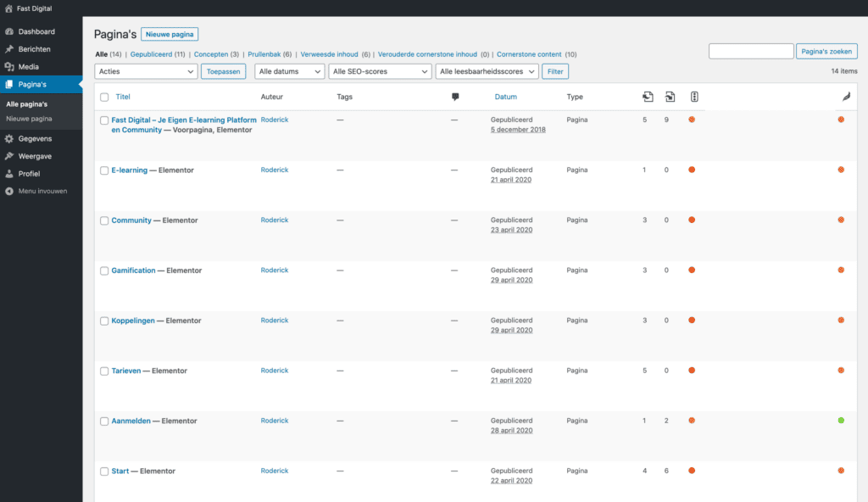Image resolution: width=868 pixels, height=502 pixels.
Task: Open the Nieuwe pagina submenu item
Action: (29, 119)
